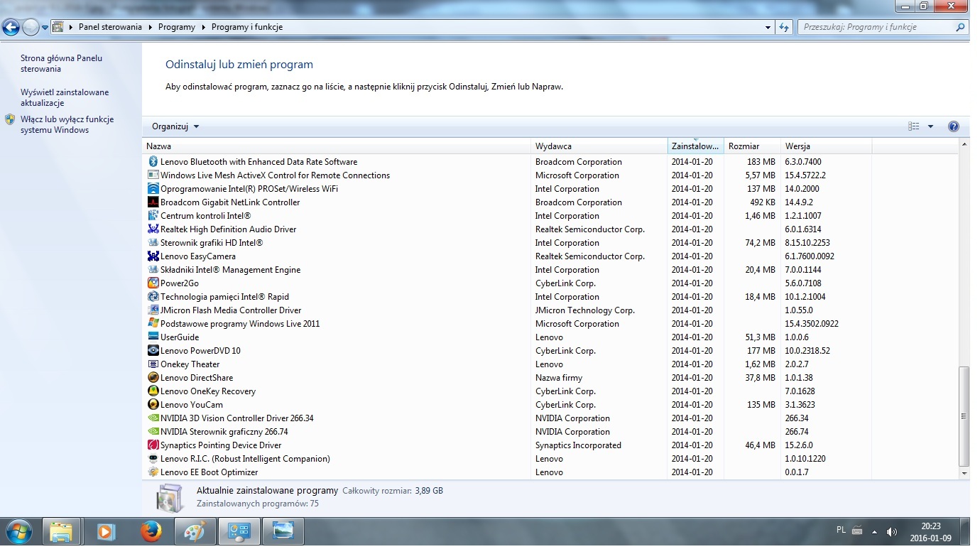Refresh the Programy i funkcje list
The height and width of the screenshot is (554, 980).
tap(784, 28)
